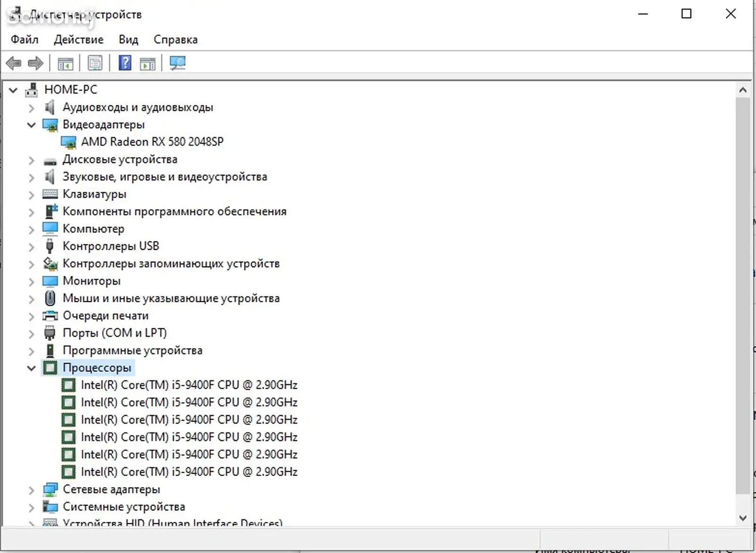Select Компоненты программного обеспечения label

click(175, 211)
